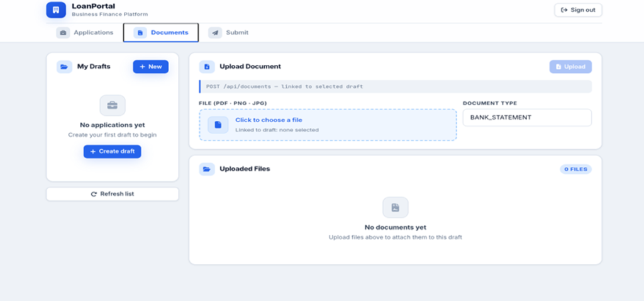The width and height of the screenshot is (644, 301).
Task: Click the Linked to draft: none selected text
Action: [x=277, y=130]
